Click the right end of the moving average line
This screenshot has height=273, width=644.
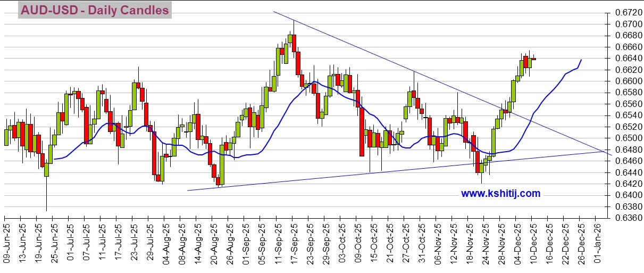(581, 60)
